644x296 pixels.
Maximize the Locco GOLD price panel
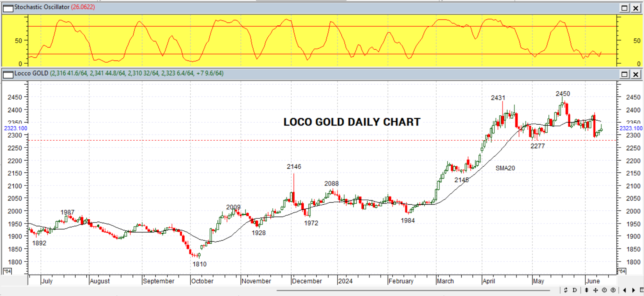(624, 74)
